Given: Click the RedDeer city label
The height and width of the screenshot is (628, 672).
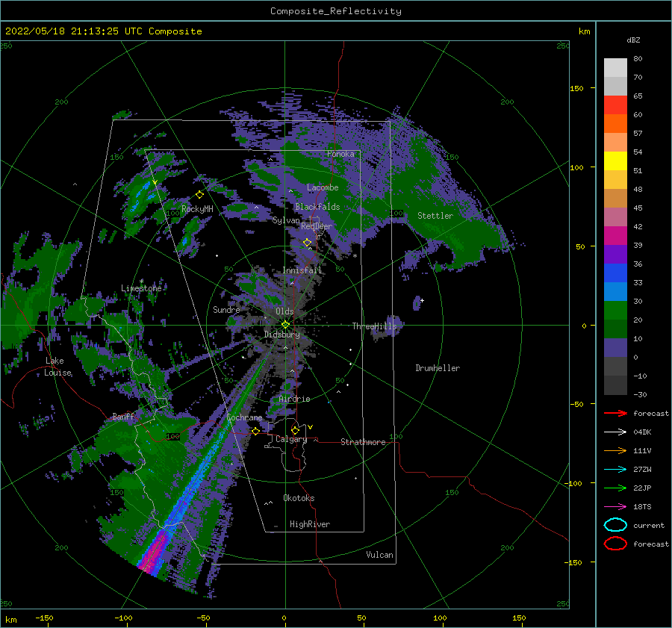Looking at the screenshot, I should (x=317, y=226).
